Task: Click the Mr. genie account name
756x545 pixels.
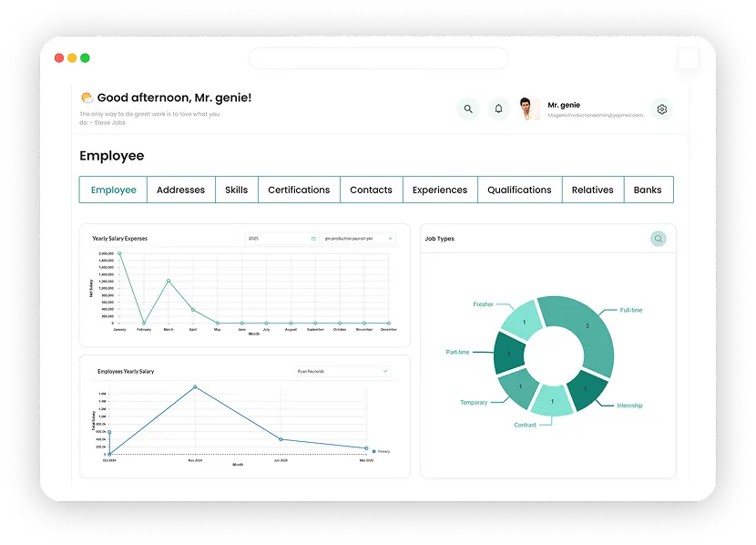Action: [564, 105]
